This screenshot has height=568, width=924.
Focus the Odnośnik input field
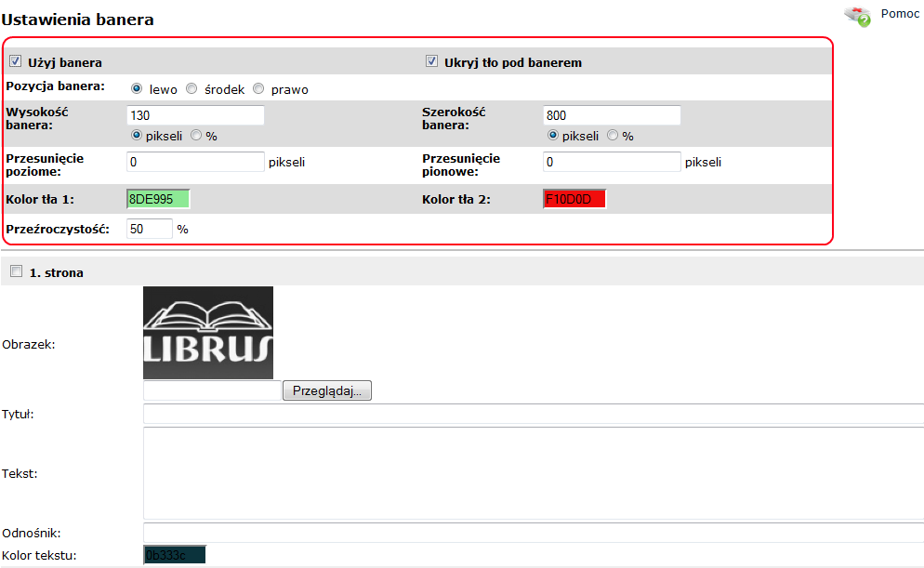pos(534,533)
